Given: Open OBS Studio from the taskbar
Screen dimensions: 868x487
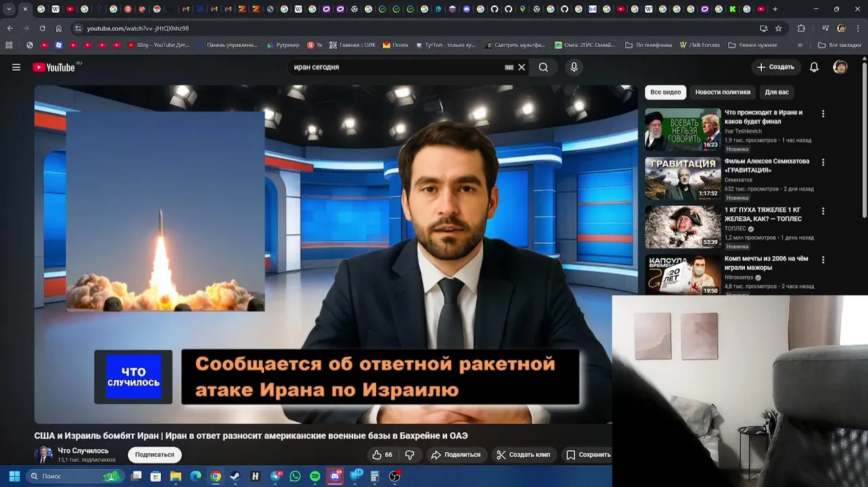Looking at the screenshot, I should coord(395,476).
